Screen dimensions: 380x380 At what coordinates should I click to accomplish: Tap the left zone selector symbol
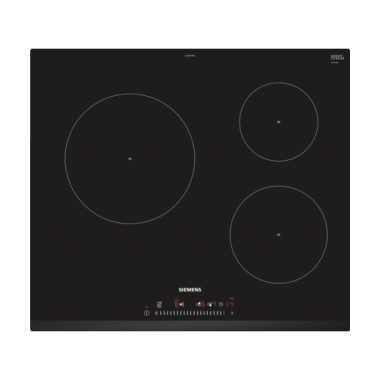[181, 304]
